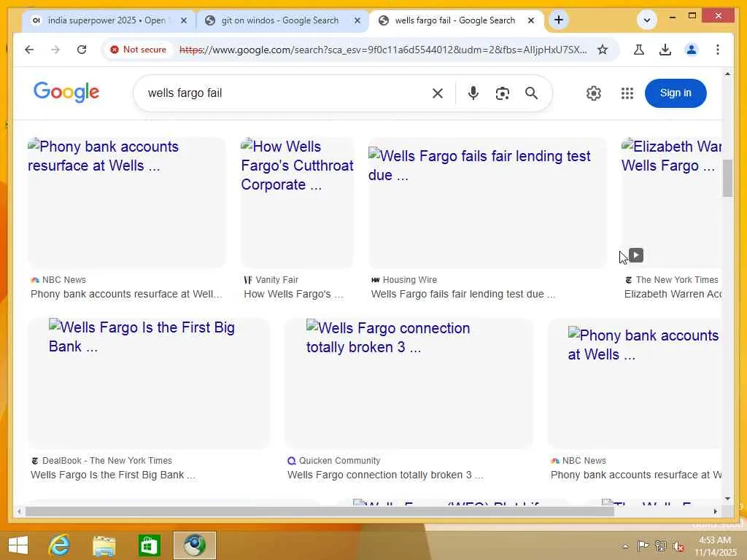Screen dimensions: 747x560
Task: Open the Not secure site info
Action: pos(138,50)
